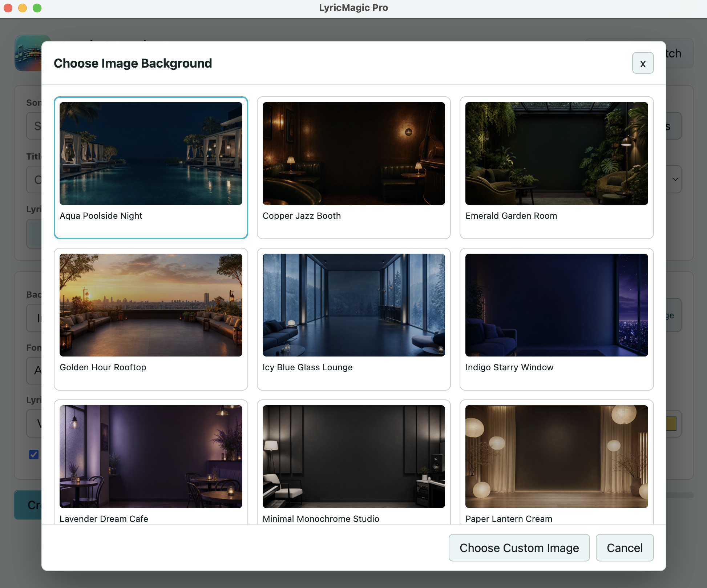
Task: Toggle the blue checkbox in the main window
Action: pos(34,455)
